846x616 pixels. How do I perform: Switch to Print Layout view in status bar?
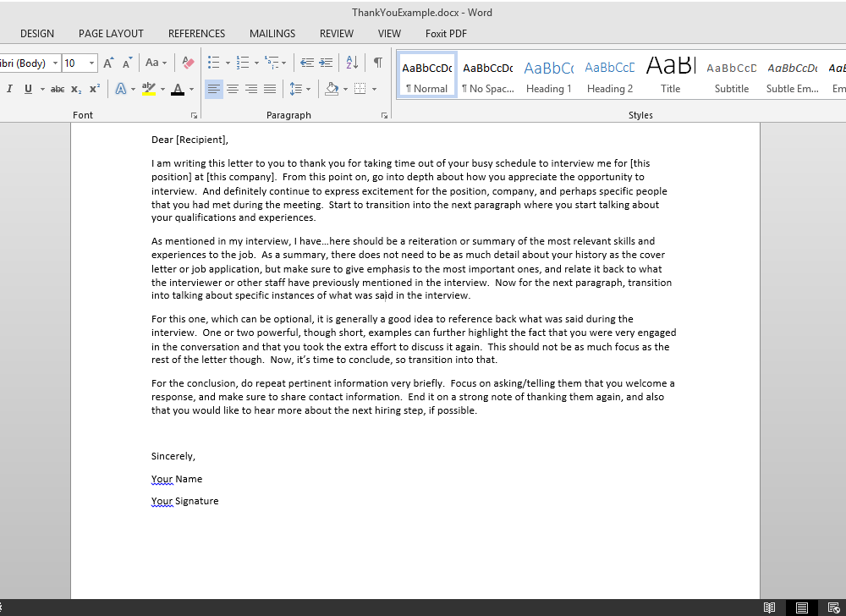tap(802, 608)
